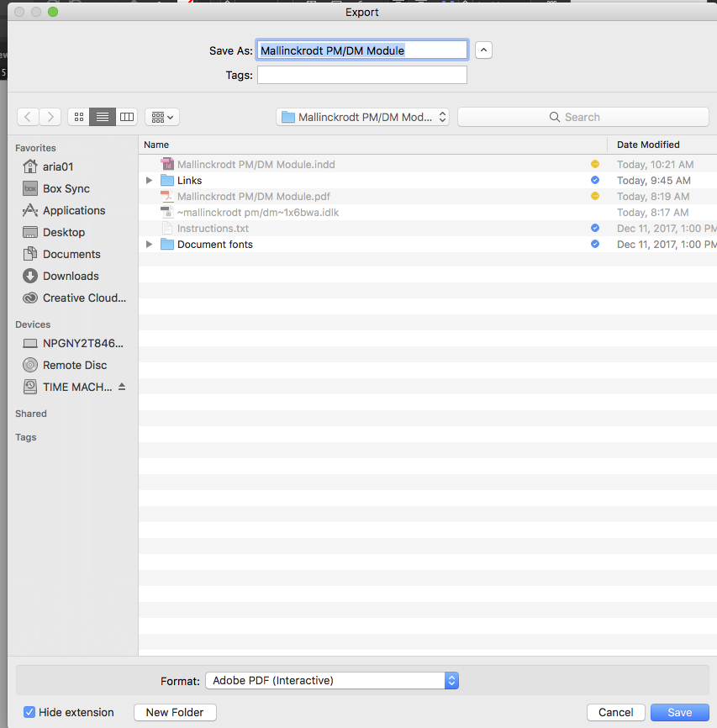Open Downloads in sidebar

[x=61, y=276]
